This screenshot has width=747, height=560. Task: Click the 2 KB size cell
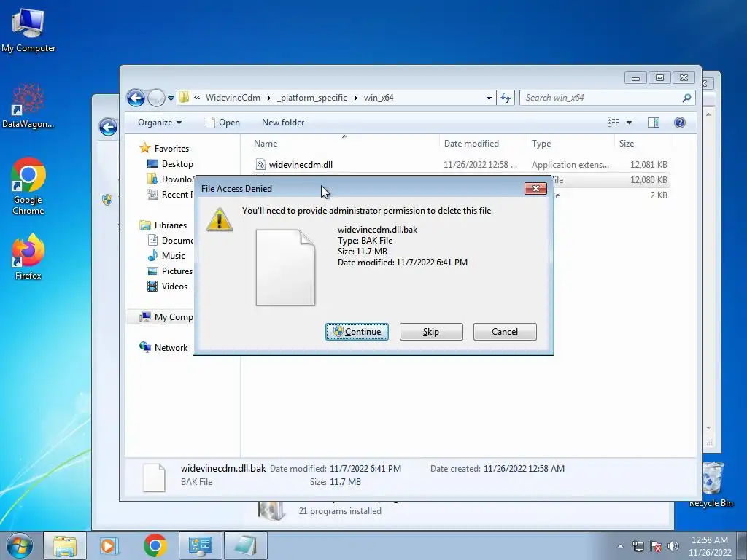coord(659,195)
